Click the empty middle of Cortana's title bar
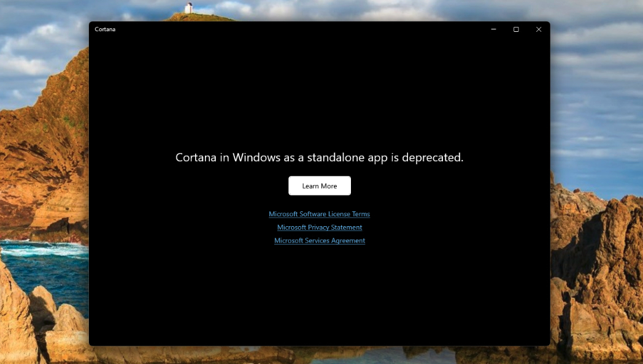The image size is (643, 364). click(x=295, y=29)
